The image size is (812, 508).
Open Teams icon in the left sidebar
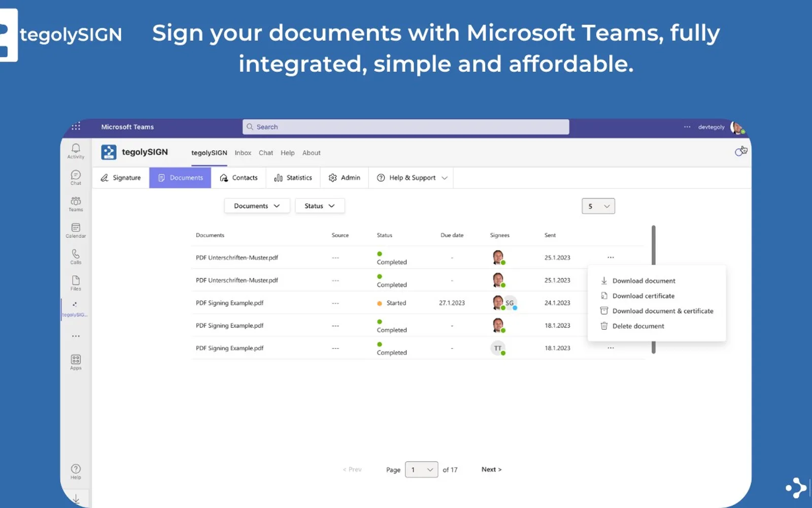[x=76, y=204]
